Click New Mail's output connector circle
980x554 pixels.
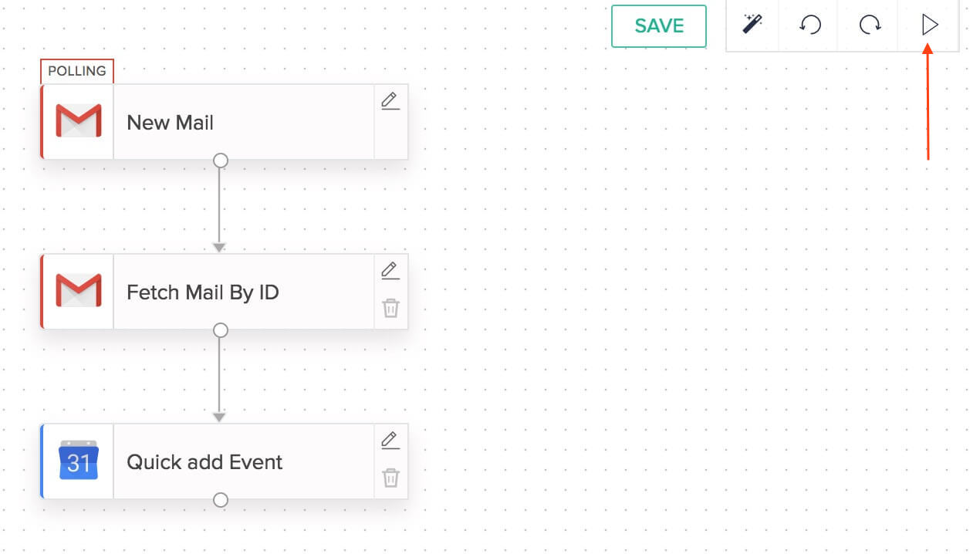pyautogui.click(x=221, y=160)
